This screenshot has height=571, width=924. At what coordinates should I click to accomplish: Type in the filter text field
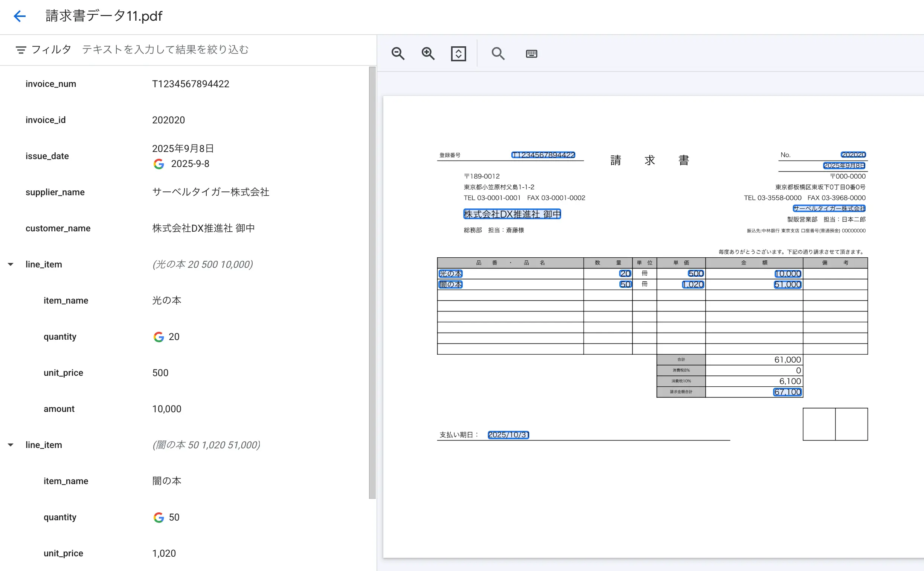219,50
